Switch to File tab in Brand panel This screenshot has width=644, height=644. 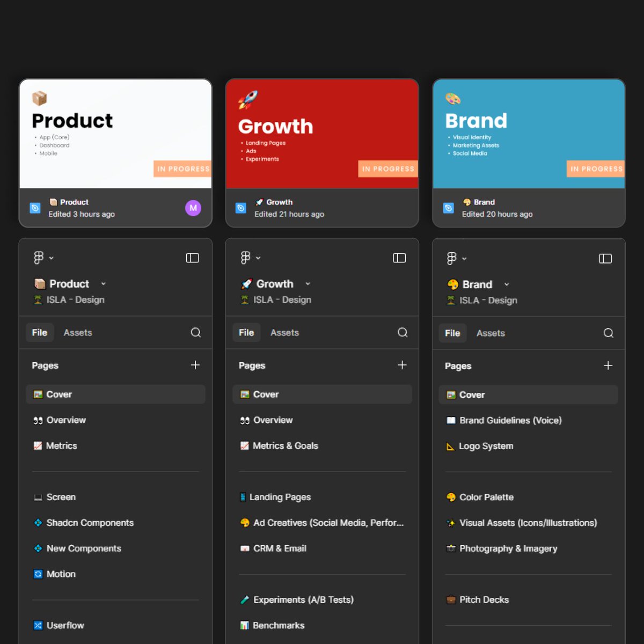pyautogui.click(x=452, y=333)
